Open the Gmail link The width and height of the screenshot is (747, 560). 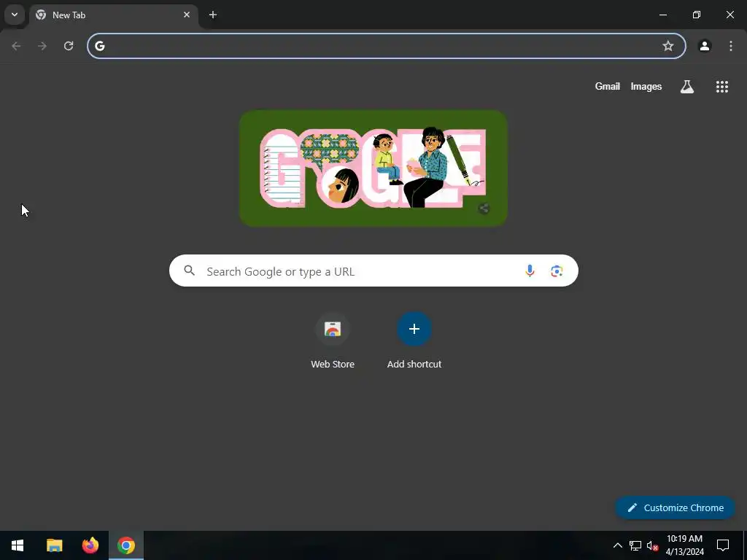(x=608, y=86)
